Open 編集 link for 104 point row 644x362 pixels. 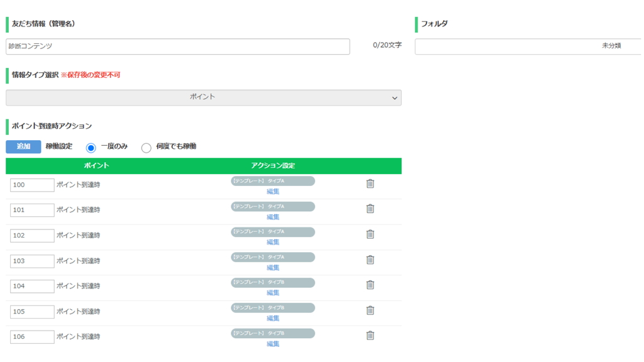tap(273, 293)
